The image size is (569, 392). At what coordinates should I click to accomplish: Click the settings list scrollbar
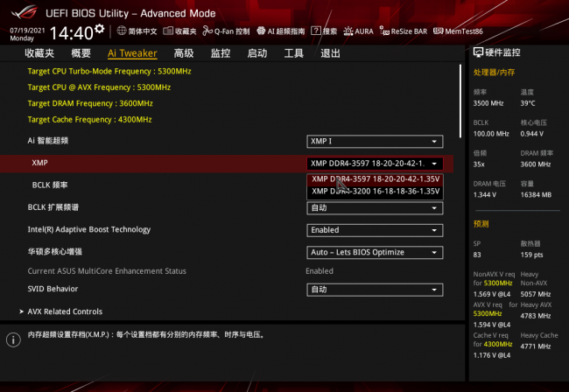click(460, 101)
